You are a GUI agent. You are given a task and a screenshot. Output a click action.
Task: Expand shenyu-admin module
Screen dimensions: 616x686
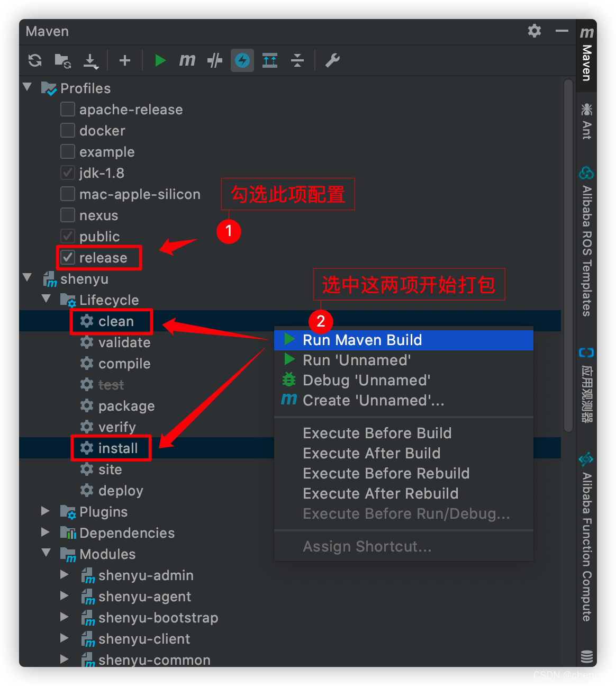(65, 574)
